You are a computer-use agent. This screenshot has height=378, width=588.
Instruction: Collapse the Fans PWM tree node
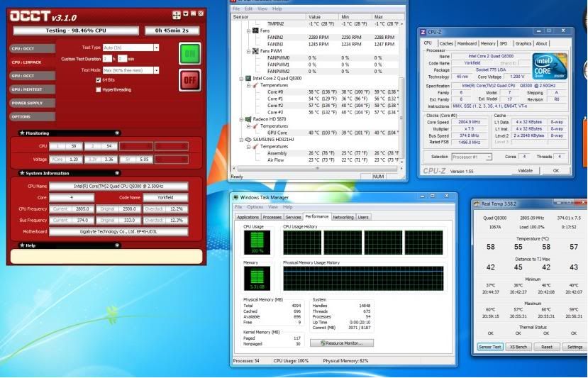coord(248,51)
